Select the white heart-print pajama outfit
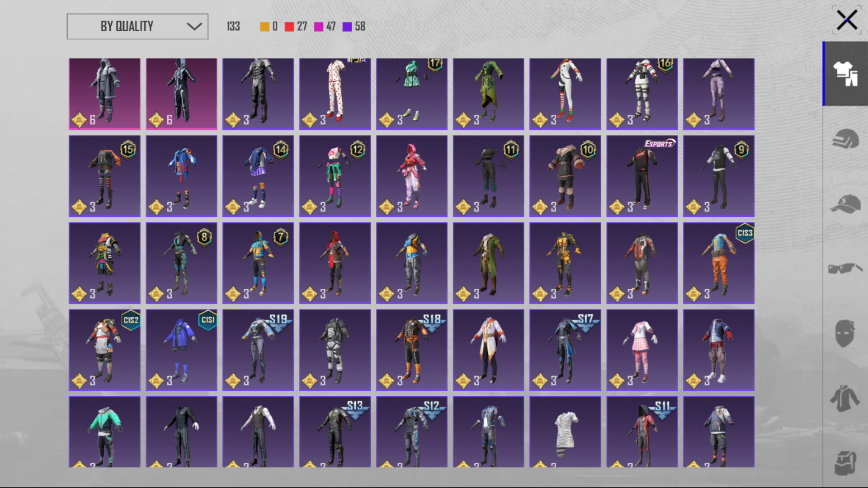Viewport: 868px width, 488px height. pyautogui.click(x=335, y=94)
